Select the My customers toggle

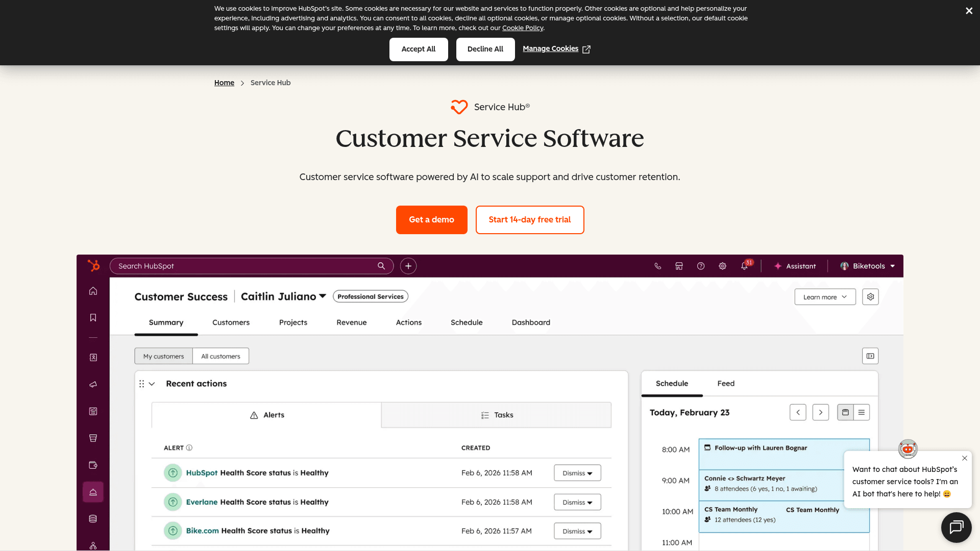tap(163, 356)
